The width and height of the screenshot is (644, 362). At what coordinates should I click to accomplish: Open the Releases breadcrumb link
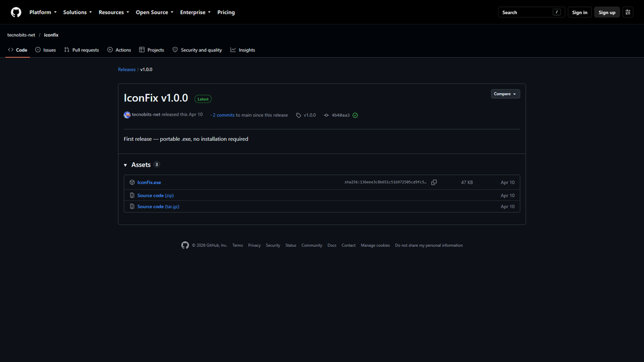pos(126,69)
